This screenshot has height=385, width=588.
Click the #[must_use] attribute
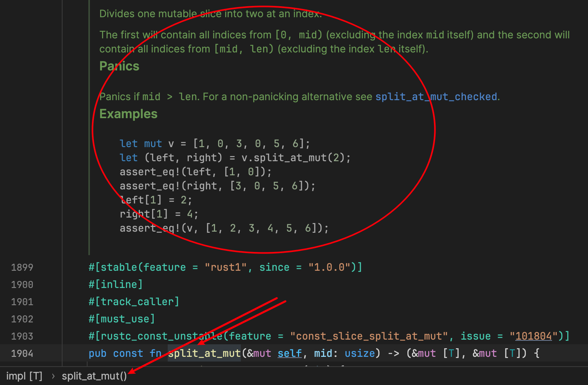pos(122,319)
